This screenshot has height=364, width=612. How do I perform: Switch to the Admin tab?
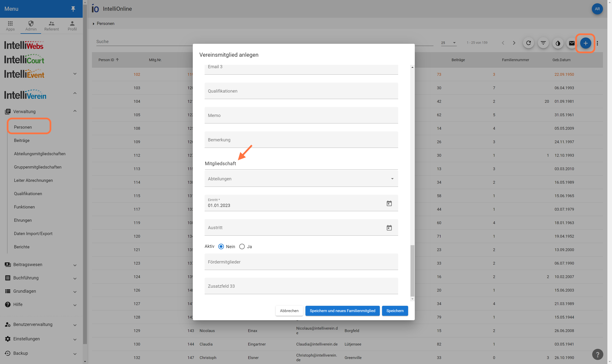31,26
